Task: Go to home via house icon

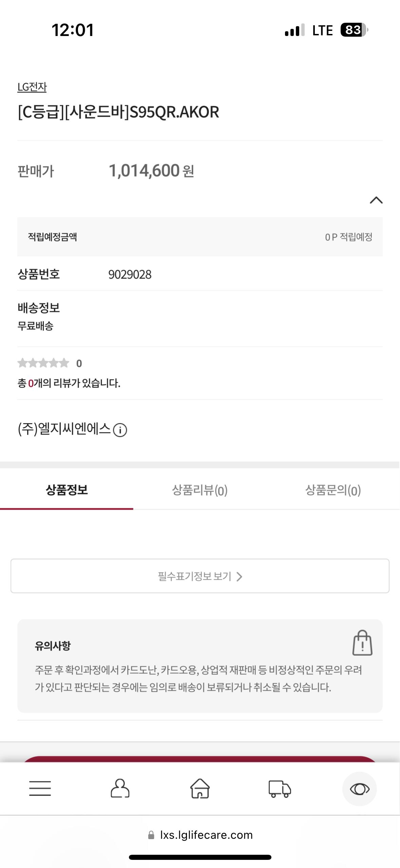Action: point(200,789)
